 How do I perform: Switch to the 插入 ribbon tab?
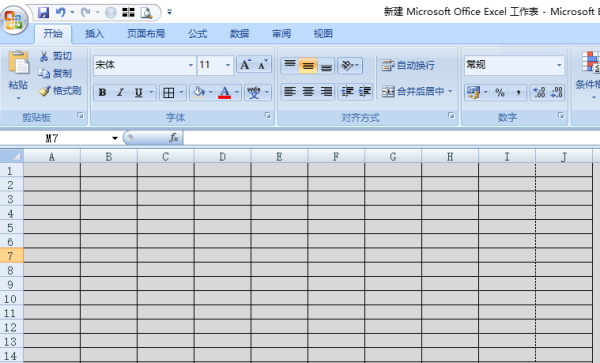click(x=95, y=34)
